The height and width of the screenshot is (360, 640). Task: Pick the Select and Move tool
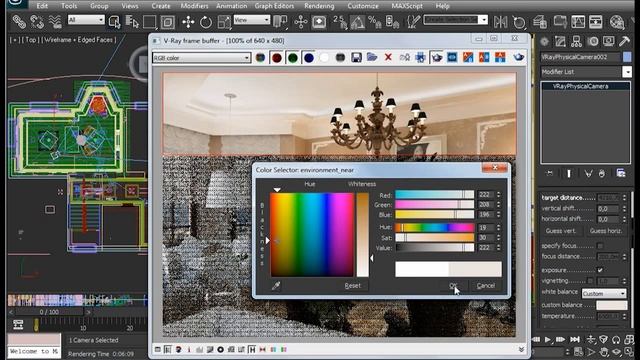click(x=188, y=22)
